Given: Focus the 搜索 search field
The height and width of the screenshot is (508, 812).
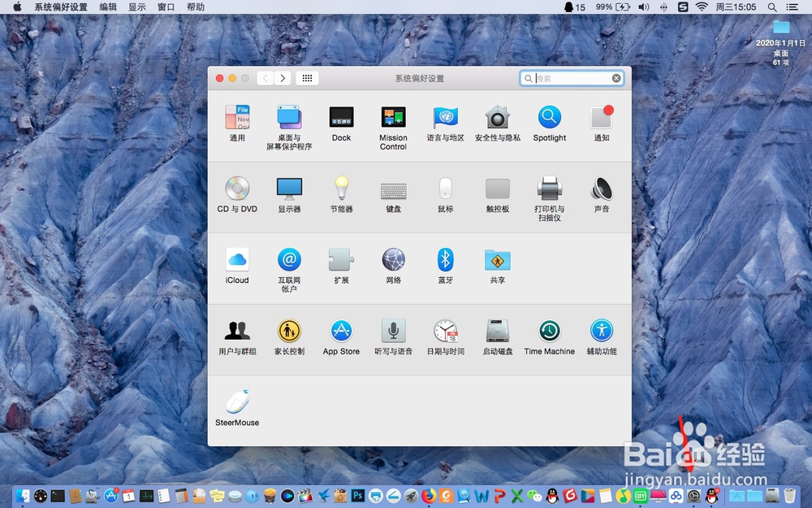Looking at the screenshot, I should [x=571, y=78].
